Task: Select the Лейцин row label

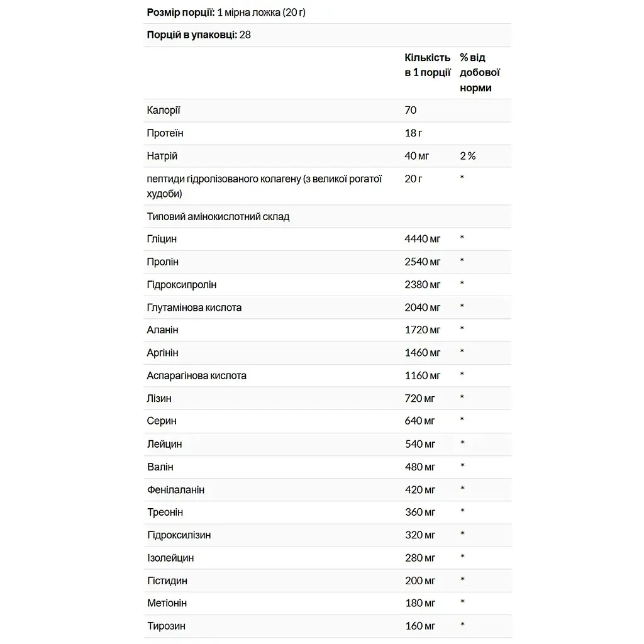Action: coord(164,444)
